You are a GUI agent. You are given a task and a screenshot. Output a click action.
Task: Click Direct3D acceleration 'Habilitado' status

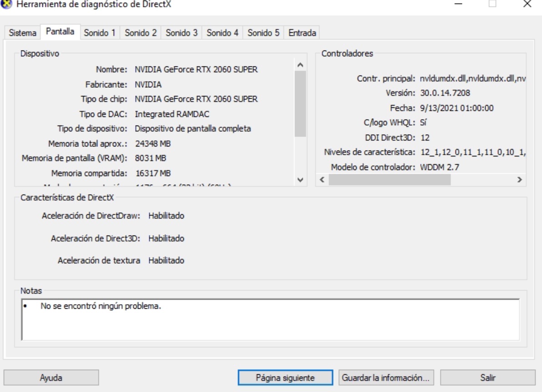coord(166,239)
